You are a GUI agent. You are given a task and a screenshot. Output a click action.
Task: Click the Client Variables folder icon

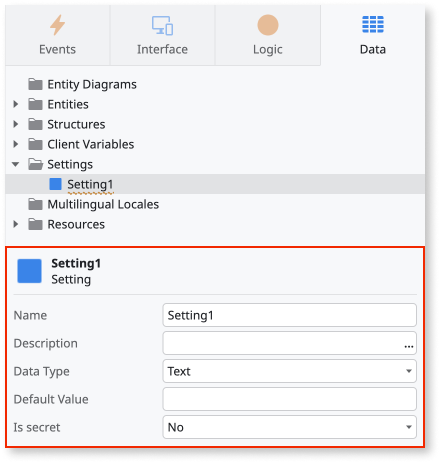[x=35, y=144]
